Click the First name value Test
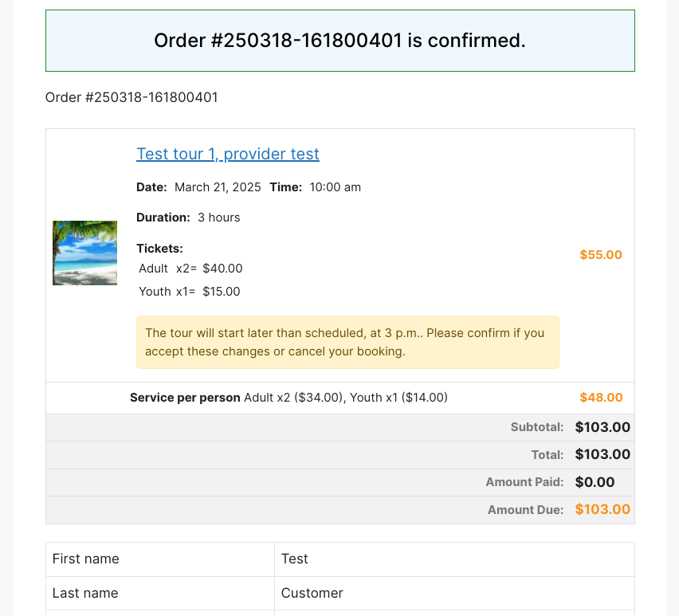This screenshot has width=679, height=616. 294,559
